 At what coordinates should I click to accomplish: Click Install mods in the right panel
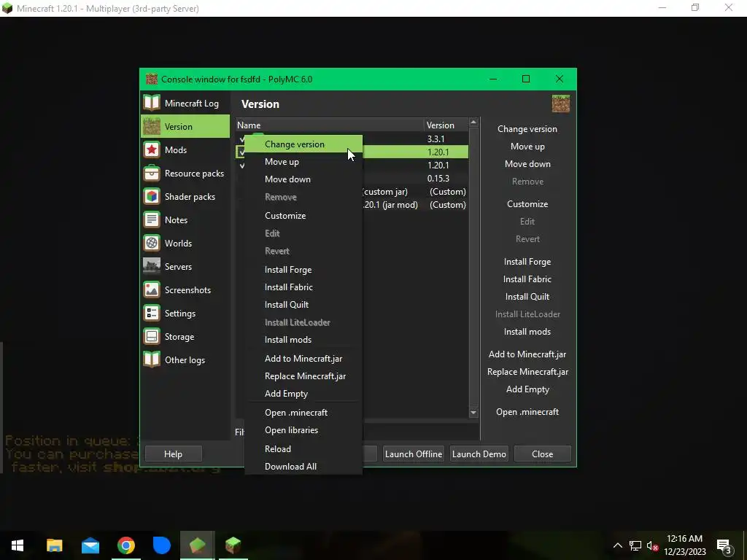(527, 332)
